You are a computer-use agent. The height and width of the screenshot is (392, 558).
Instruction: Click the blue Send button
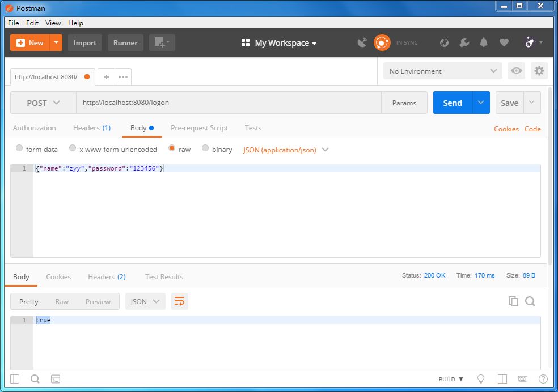(x=453, y=103)
